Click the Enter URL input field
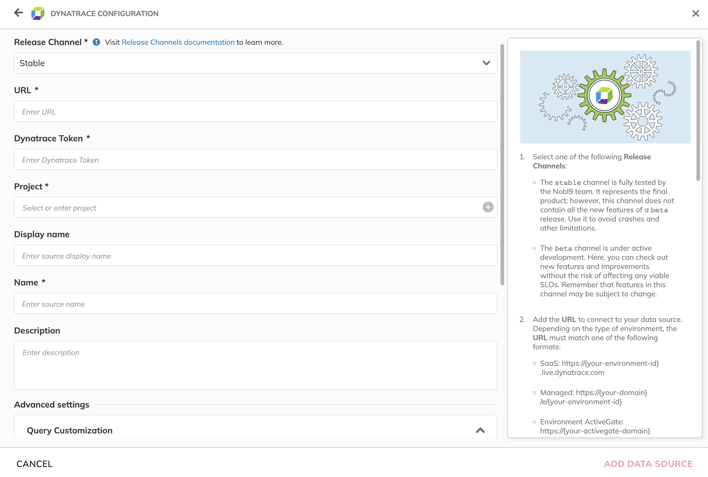 coord(256,112)
